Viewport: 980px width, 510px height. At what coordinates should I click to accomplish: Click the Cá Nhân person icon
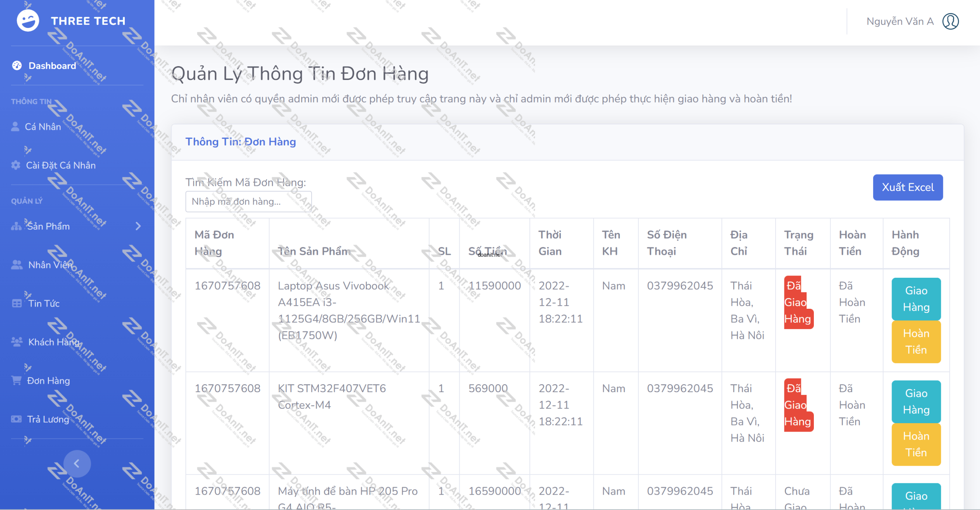(15, 127)
